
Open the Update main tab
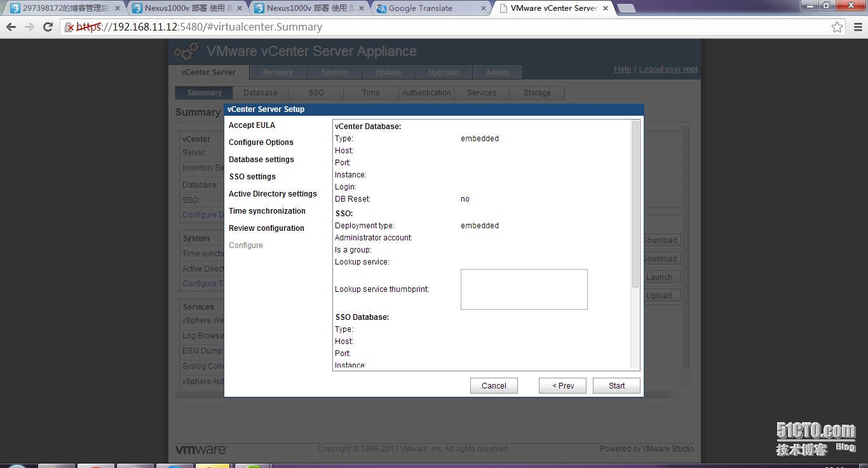click(x=388, y=72)
